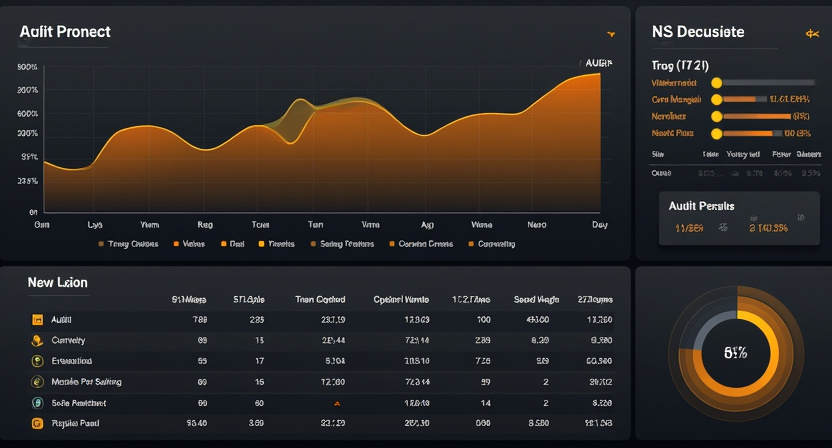Viewport: 832px width, 448px height.
Task: Click the third table row's round icon
Action: 37,361
